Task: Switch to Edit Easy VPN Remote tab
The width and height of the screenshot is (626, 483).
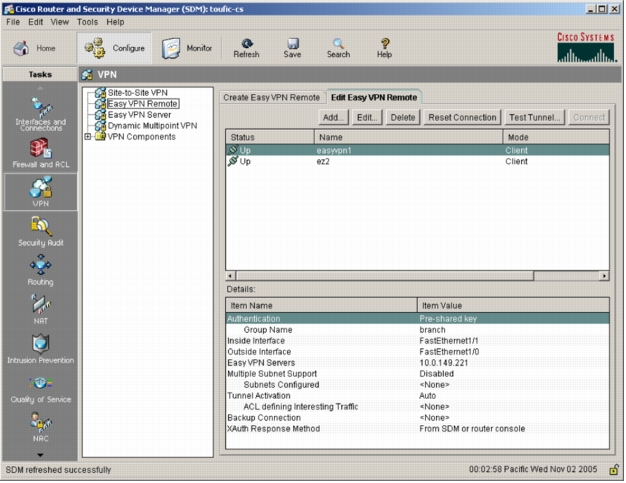Action: [374, 97]
